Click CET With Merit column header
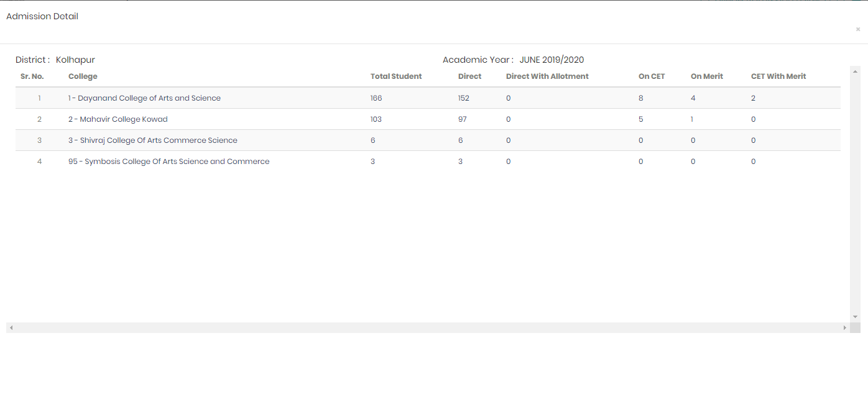This screenshot has width=868, height=415. pyautogui.click(x=778, y=76)
